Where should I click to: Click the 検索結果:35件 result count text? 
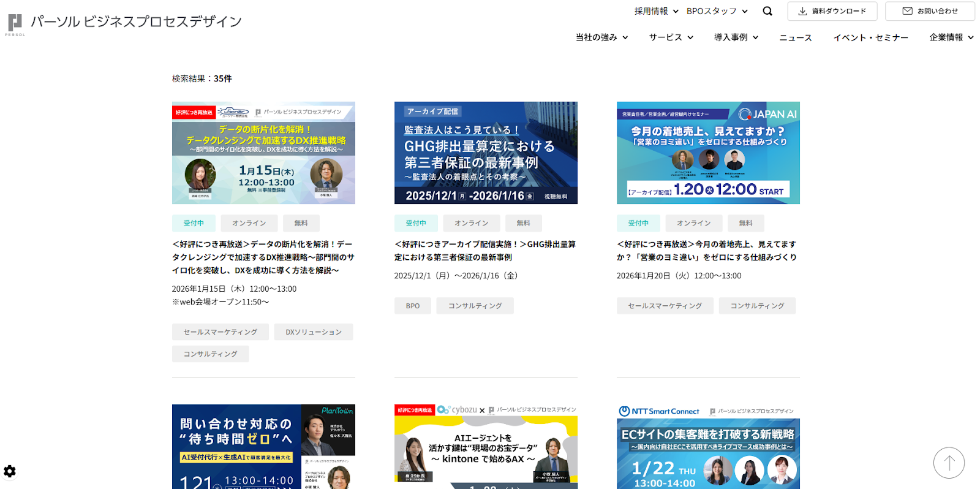[x=202, y=78]
